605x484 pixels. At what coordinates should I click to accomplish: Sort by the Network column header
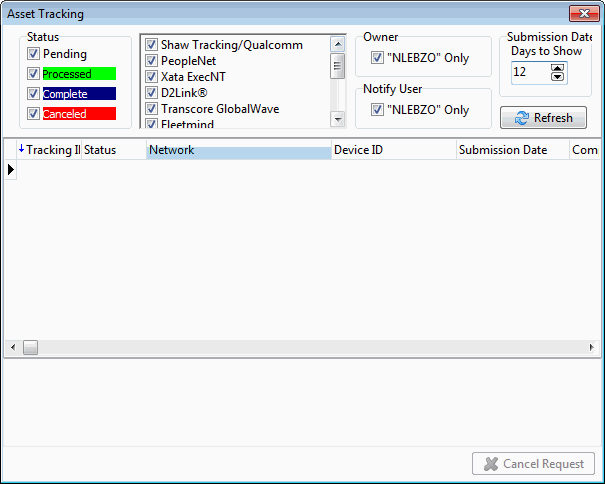tap(239, 150)
